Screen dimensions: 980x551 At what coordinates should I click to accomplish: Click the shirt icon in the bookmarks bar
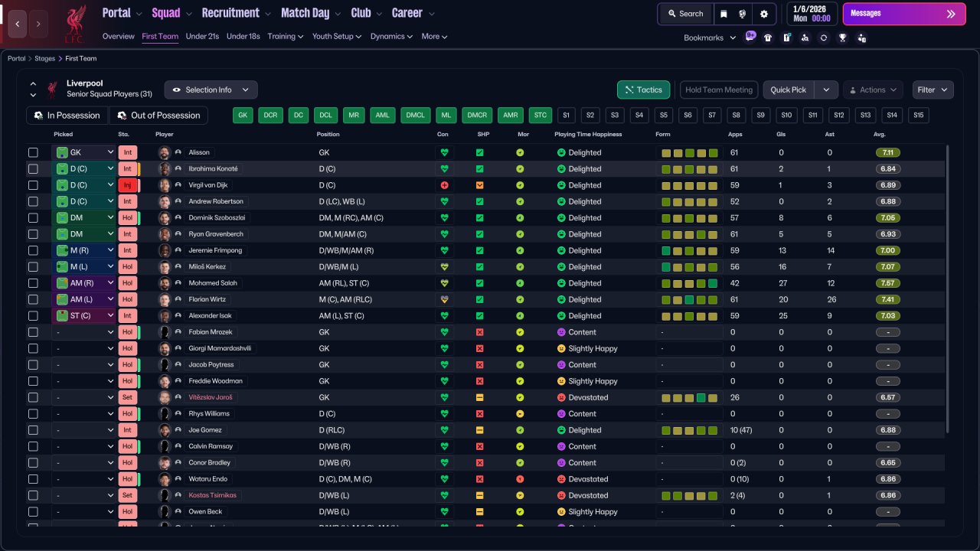click(768, 37)
